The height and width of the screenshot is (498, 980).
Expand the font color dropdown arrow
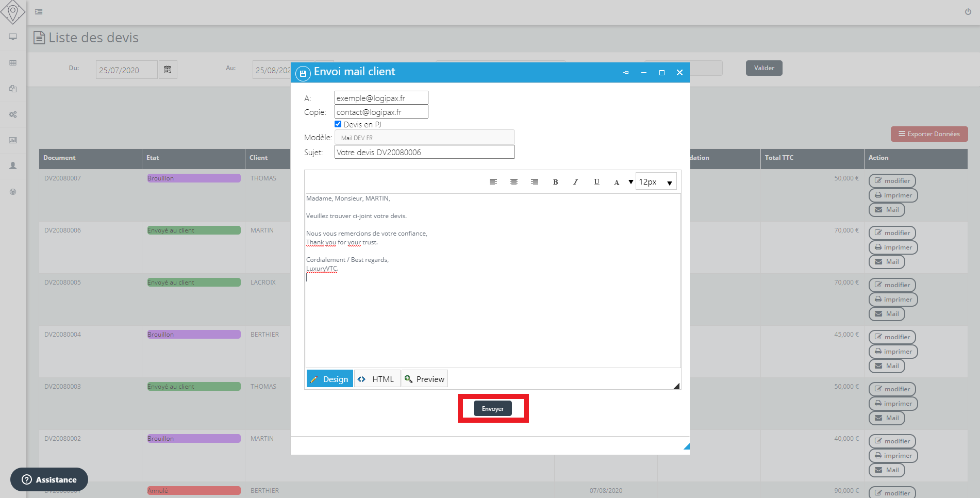tap(630, 182)
